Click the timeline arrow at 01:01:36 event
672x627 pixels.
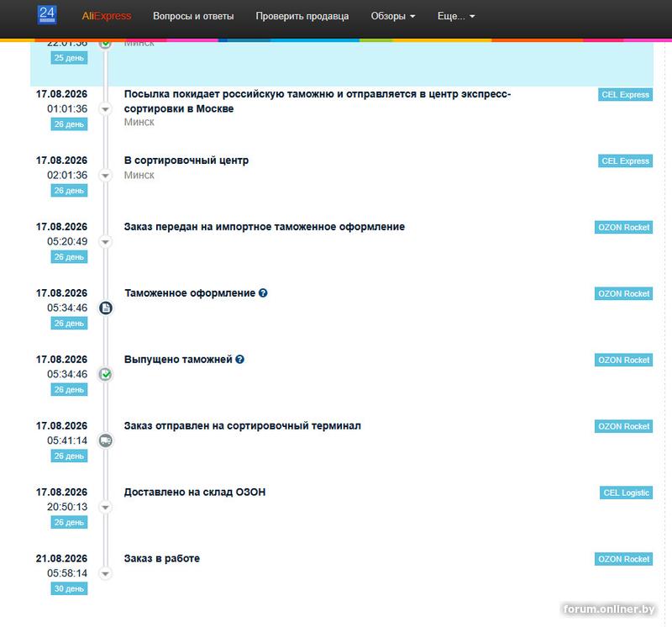pyautogui.click(x=106, y=109)
